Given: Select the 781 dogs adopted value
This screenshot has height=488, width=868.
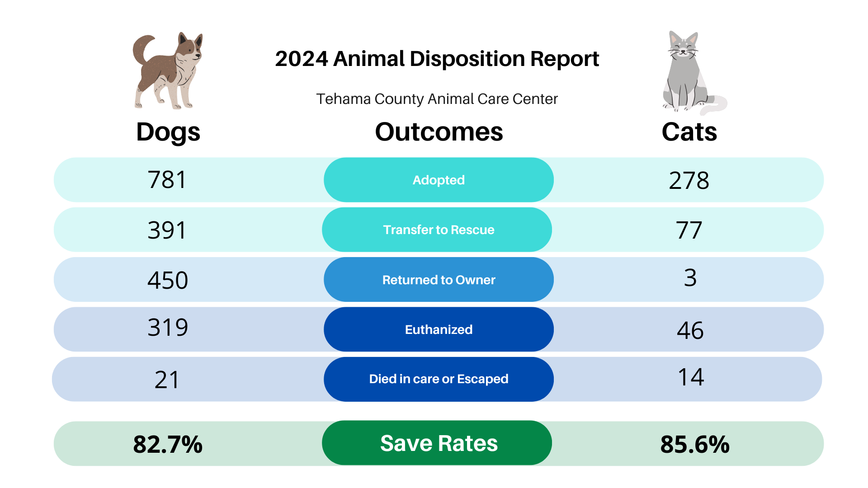Looking at the screenshot, I should tap(167, 180).
